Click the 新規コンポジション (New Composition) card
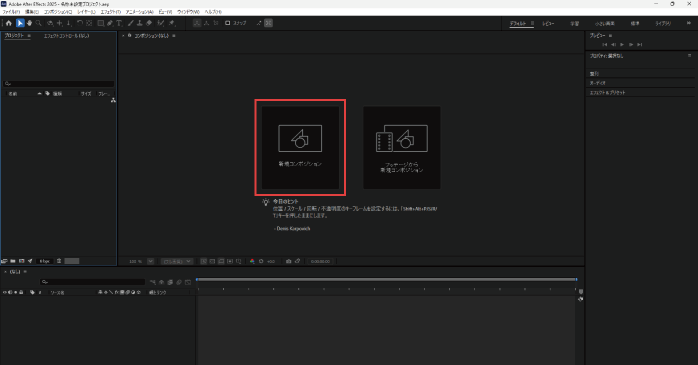The image size is (698, 365). pyautogui.click(x=300, y=147)
